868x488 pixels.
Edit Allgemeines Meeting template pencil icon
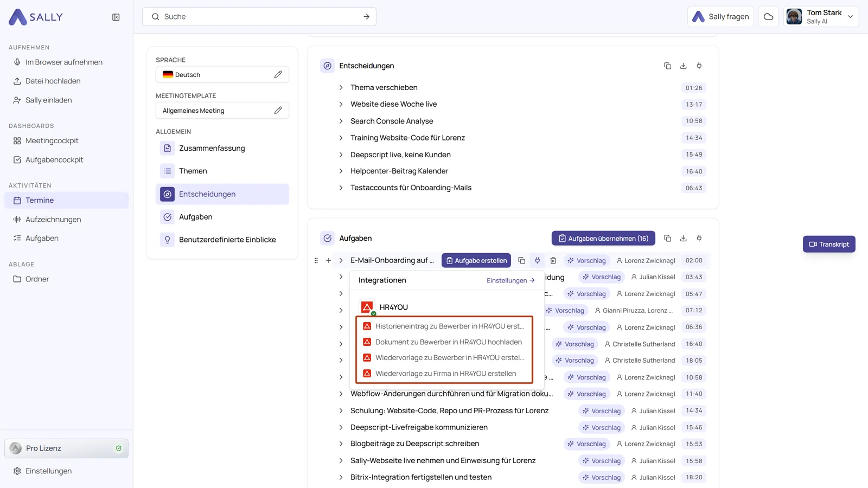pyautogui.click(x=278, y=111)
